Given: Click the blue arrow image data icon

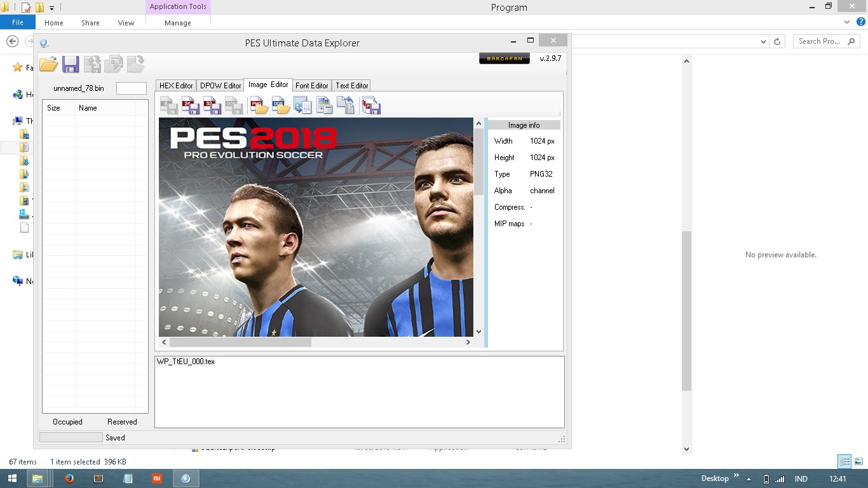Looking at the screenshot, I should [x=302, y=105].
